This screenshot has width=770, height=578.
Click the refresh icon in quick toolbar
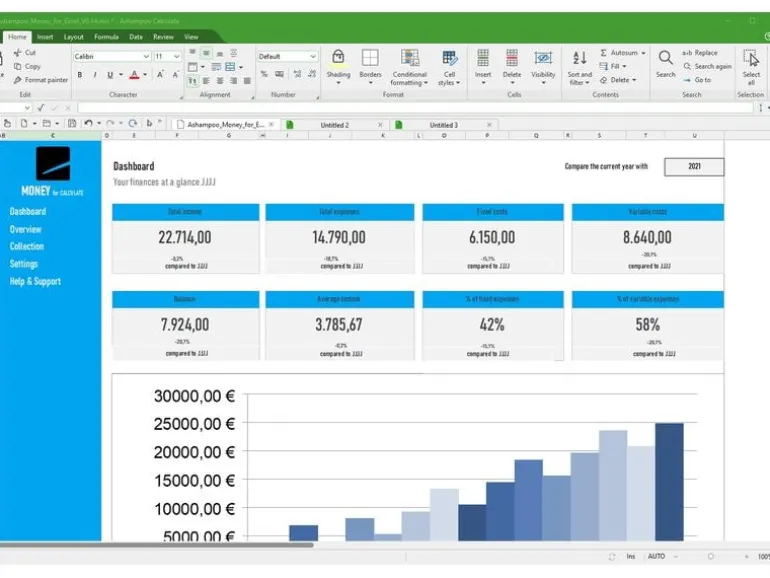(x=133, y=123)
